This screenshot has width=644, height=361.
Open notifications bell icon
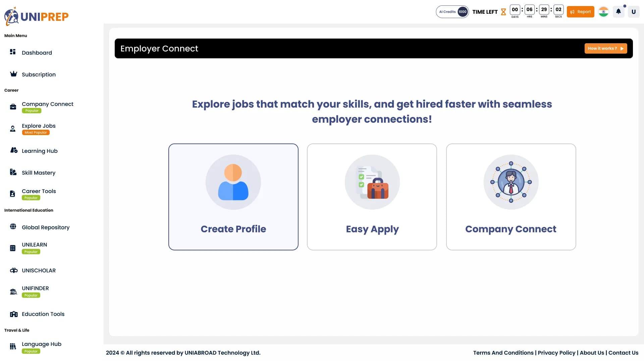tap(619, 12)
